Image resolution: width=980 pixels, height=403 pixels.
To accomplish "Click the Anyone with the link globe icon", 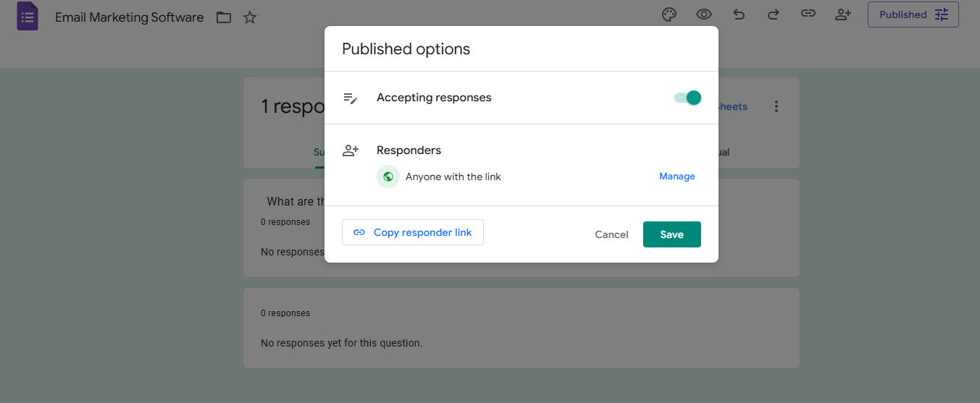I will (388, 177).
